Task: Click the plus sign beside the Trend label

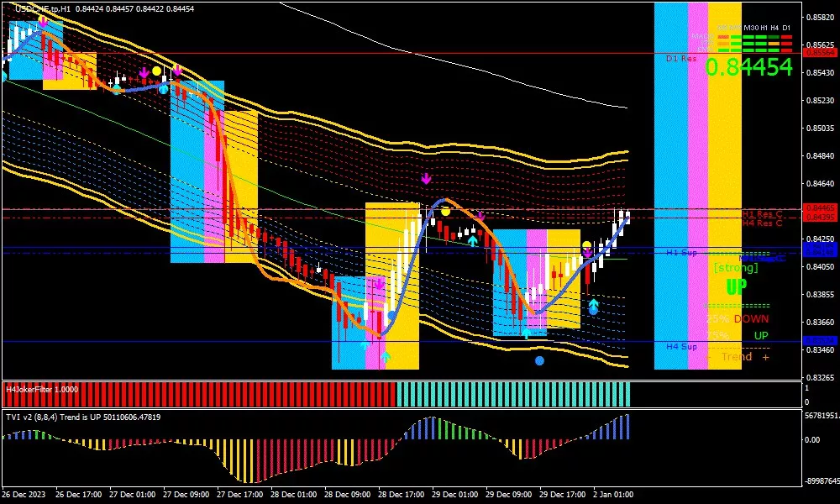Action: pyautogui.click(x=765, y=357)
